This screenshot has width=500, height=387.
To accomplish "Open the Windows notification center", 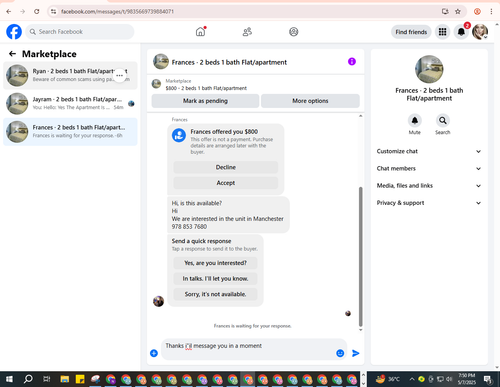I will (x=488, y=379).
